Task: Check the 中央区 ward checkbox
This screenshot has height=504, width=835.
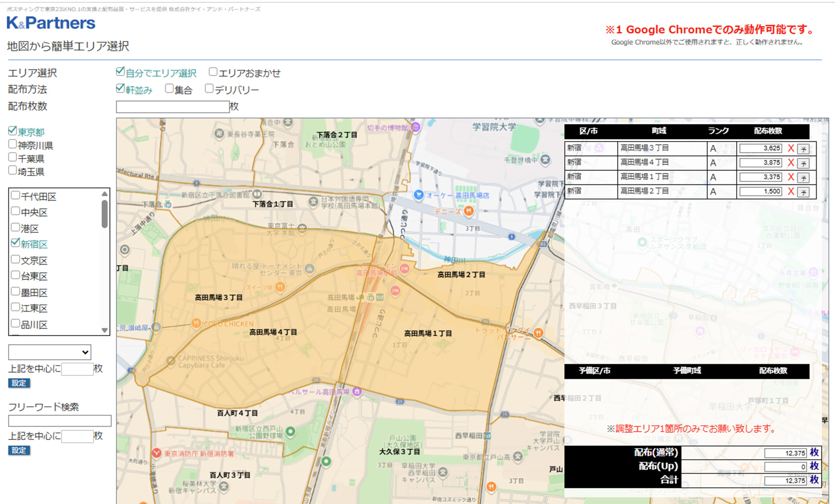Action: pos(16,211)
